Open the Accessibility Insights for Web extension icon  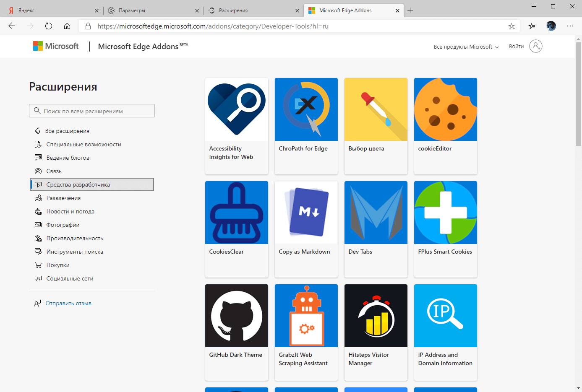(237, 109)
